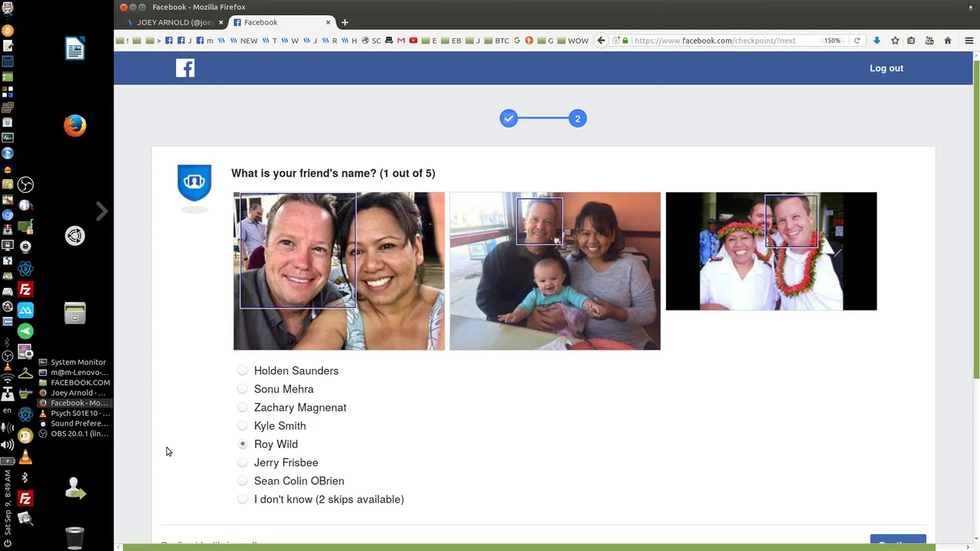Choose Kyle Smith radio button

(x=243, y=425)
